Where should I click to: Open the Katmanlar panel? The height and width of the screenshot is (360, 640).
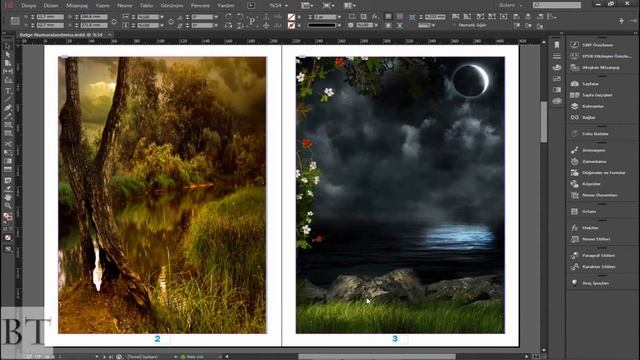tap(593, 106)
